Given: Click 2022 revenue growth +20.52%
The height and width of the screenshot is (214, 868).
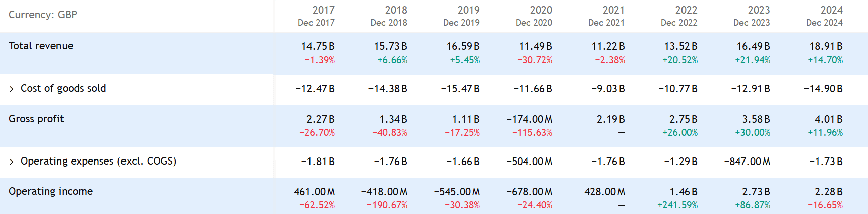Looking at the screenshot, I should pos(680,60).
